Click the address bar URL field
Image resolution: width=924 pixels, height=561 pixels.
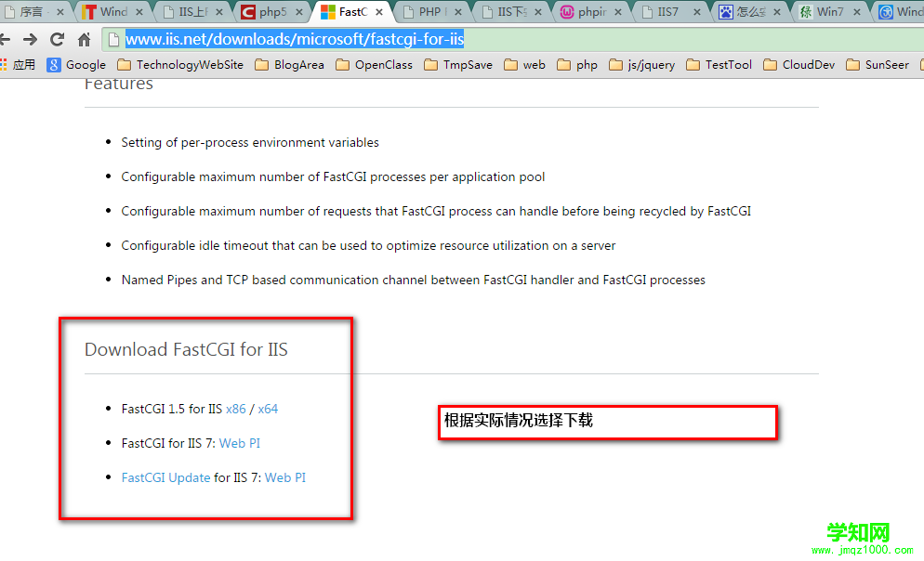pyautogui.click(x=513, y=39)
